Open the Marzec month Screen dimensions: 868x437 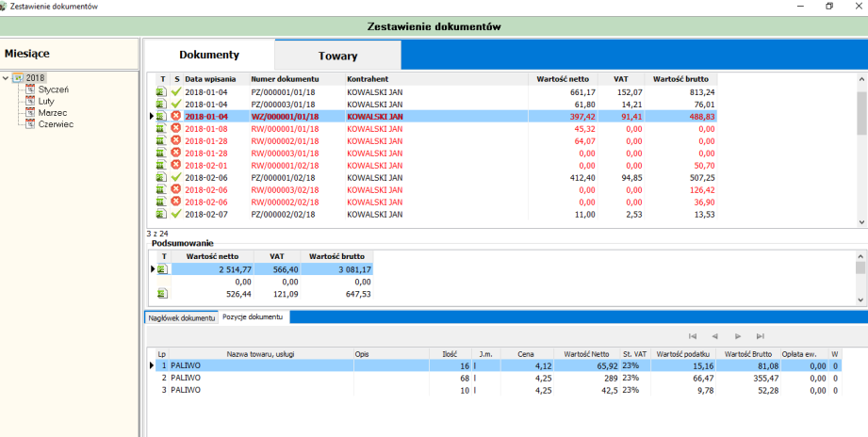pos(53,113)
